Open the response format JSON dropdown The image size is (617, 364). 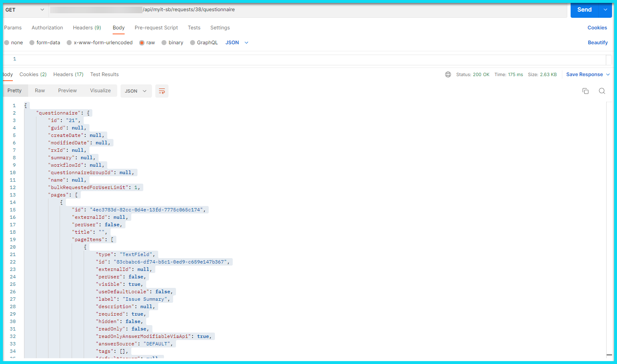tap(136, 91)
